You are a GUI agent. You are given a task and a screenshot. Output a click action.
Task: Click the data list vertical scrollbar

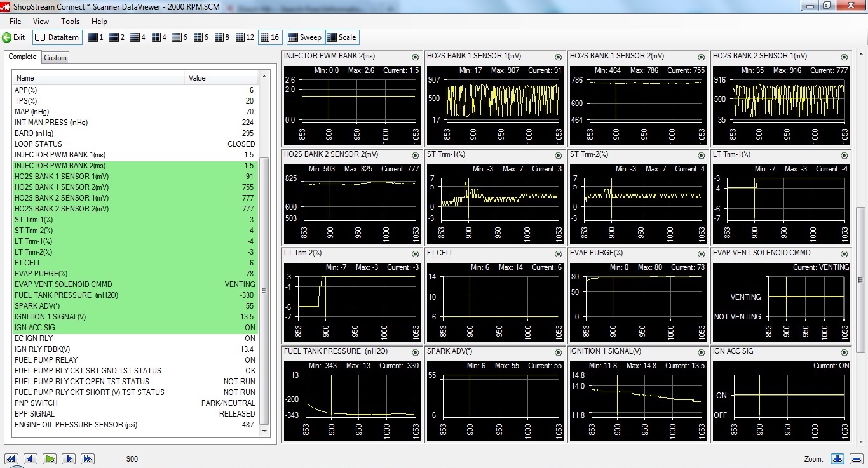click(264, 292)
